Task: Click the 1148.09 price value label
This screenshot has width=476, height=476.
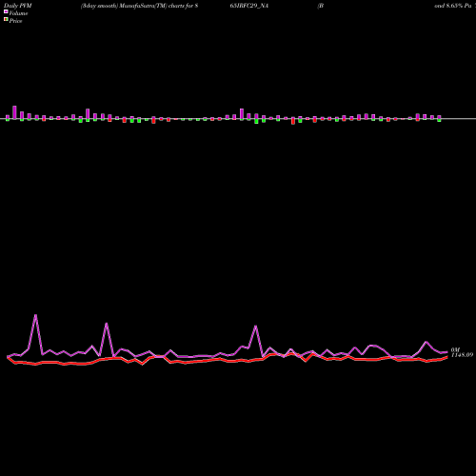Action: [x=462, y=355]
